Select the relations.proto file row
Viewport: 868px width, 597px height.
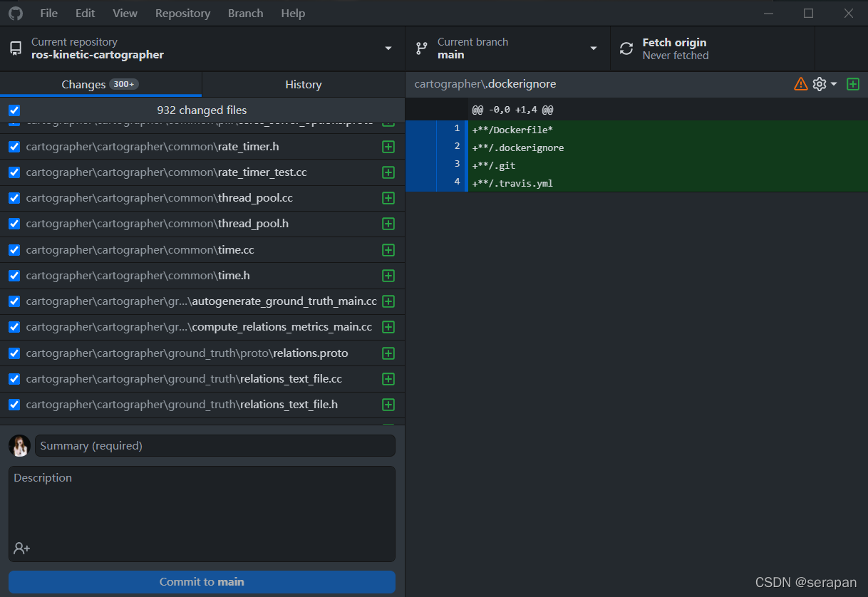(x=202, y=353)
